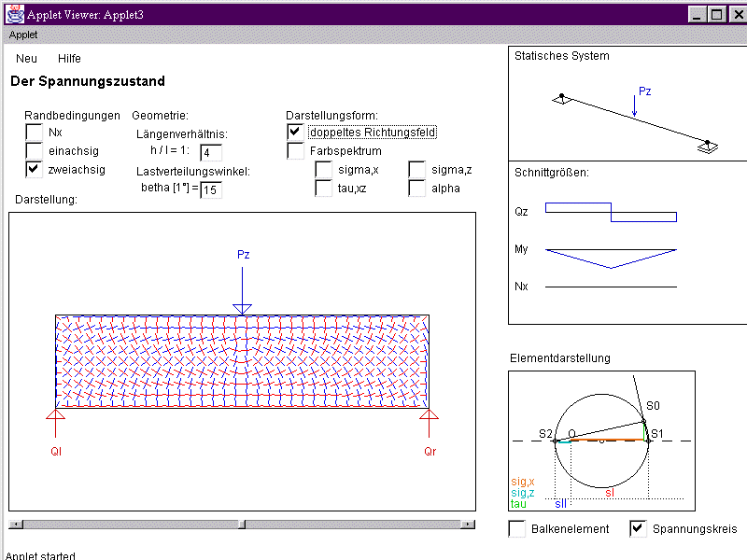Click the betha angle input field

coord(211,189)
